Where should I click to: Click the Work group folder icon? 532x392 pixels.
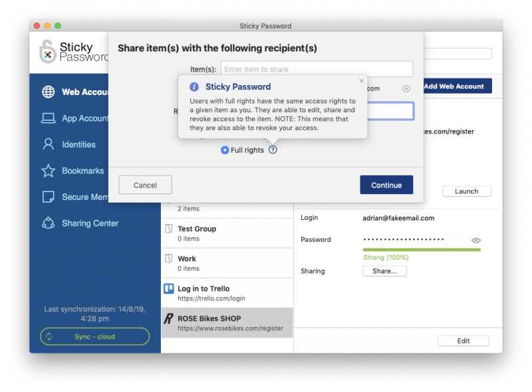pyautogui.click(x=169, y=258)
